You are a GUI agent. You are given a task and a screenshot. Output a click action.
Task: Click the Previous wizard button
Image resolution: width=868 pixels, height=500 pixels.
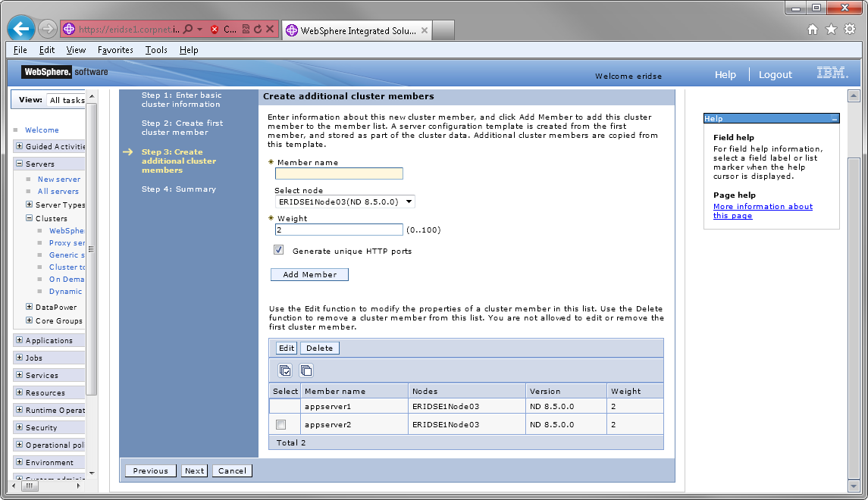point(151,470)
